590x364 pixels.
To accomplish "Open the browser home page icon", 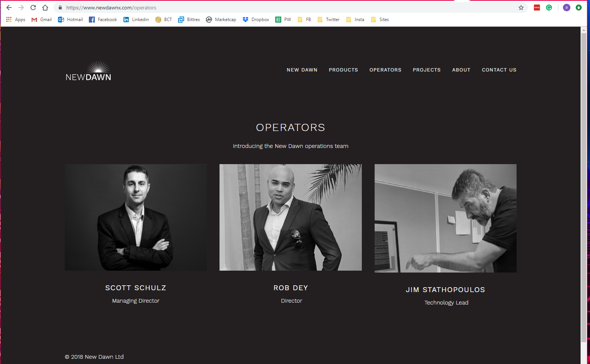I will (45, 8).
